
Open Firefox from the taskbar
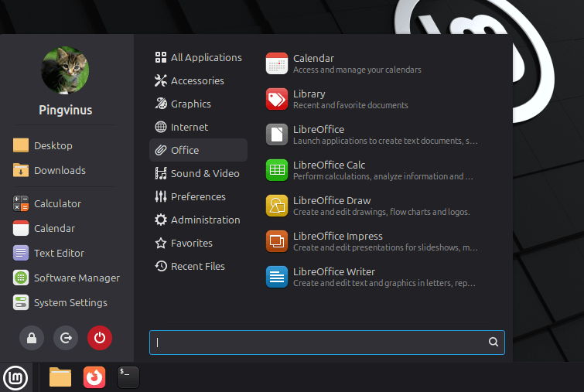(94, 377)
